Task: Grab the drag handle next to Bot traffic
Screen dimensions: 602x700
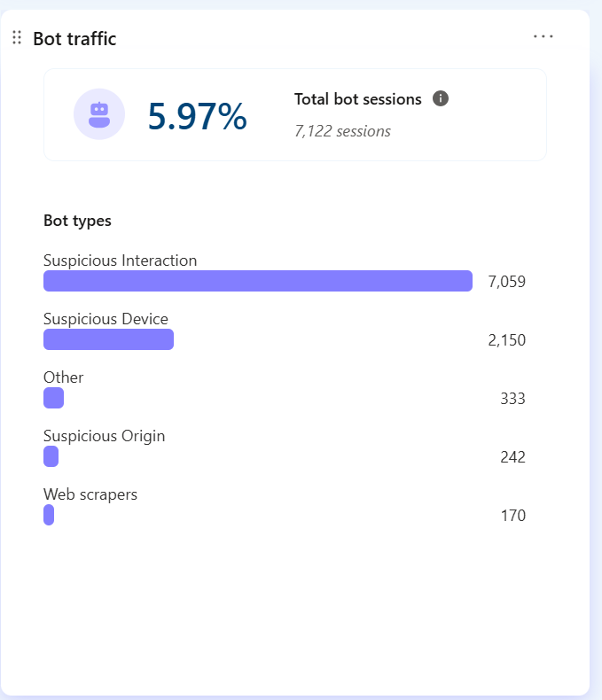Action: tap(17, 37)
